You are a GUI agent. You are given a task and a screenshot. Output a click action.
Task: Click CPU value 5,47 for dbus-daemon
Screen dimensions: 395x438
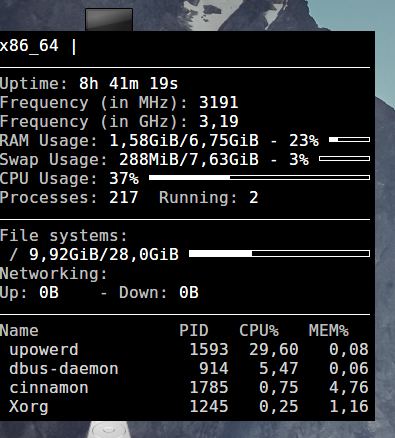(x=279, y=369)
